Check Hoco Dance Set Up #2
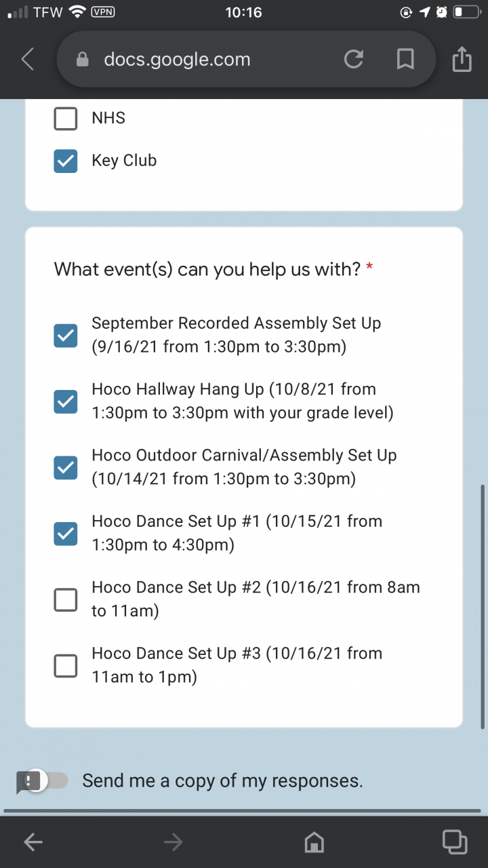Screen dimensions: 488x868 point(66,599)
